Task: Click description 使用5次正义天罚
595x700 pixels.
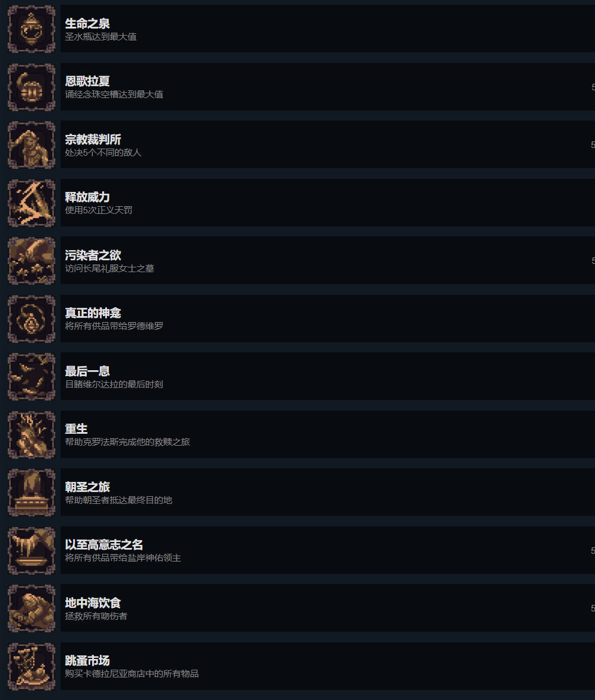Action: 99,210
